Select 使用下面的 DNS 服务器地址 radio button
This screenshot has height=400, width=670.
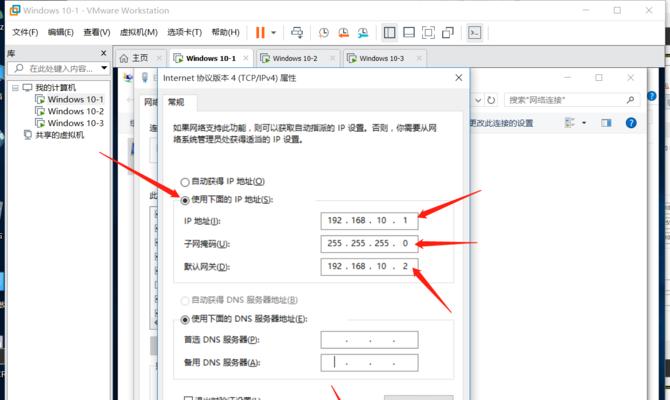183,319
